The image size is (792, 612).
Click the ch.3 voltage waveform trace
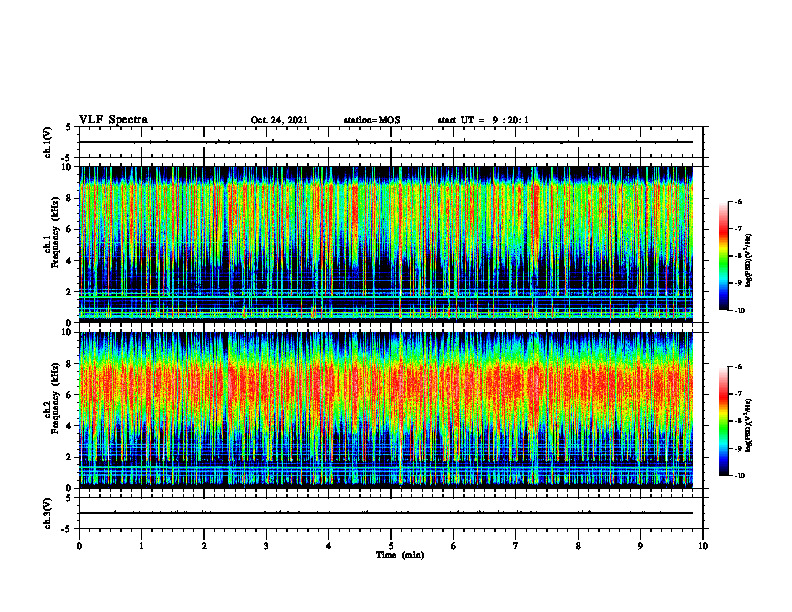[x=386, y=513]
